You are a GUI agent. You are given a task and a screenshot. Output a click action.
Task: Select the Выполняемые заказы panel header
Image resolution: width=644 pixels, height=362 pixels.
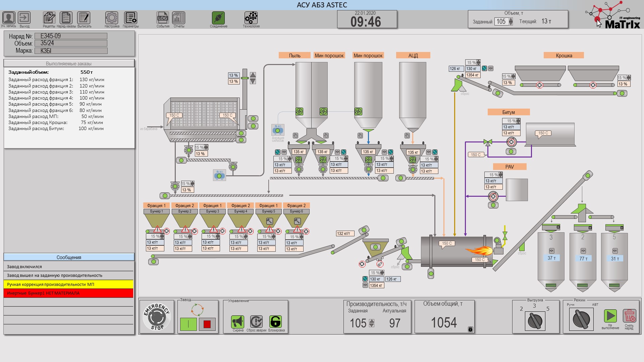coord(69,63)
